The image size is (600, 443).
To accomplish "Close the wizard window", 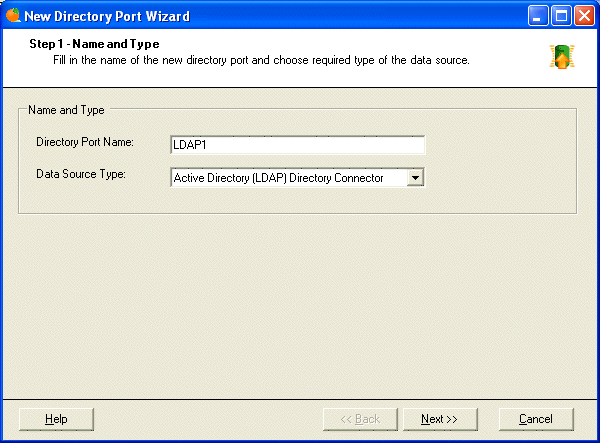I will (x=584, y=16).
